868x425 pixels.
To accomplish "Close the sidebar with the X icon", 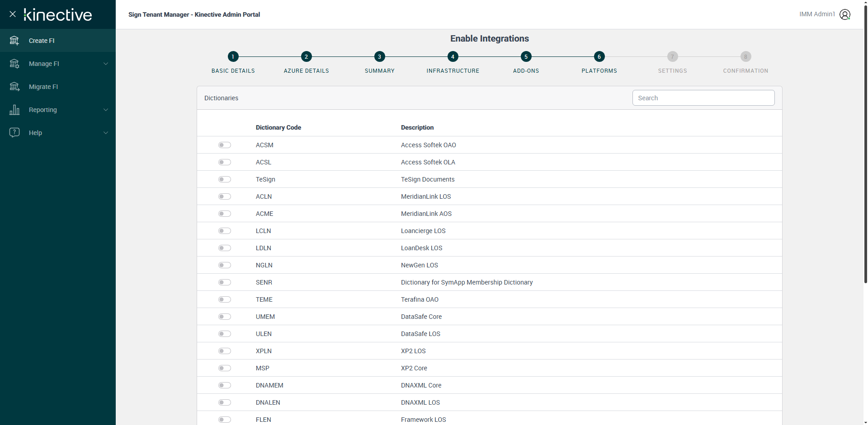I will pyautogui.click(x=13, y=14).
